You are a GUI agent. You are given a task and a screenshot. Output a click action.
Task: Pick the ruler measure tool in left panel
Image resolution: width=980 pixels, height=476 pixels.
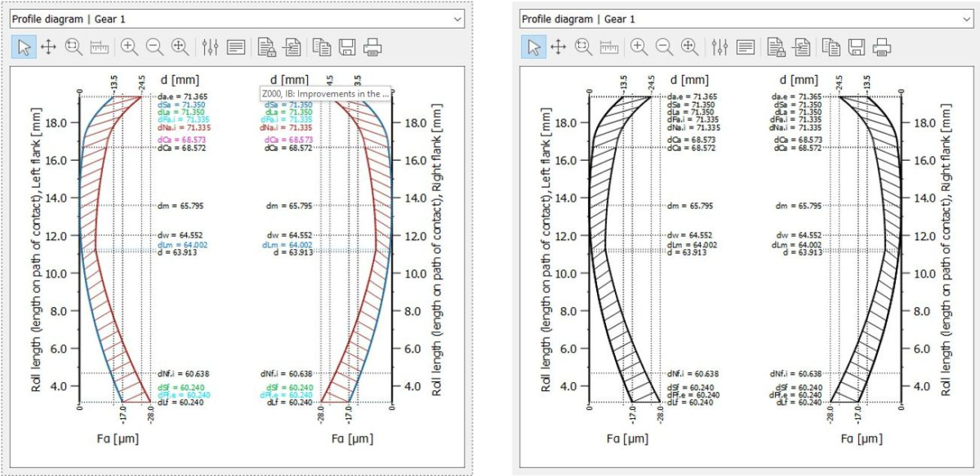99,47
